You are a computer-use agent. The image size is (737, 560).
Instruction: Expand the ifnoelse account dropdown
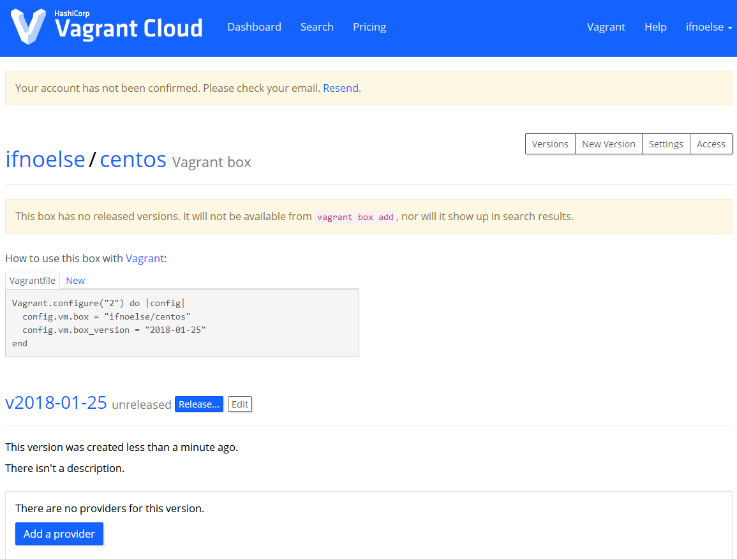point(708,27)
